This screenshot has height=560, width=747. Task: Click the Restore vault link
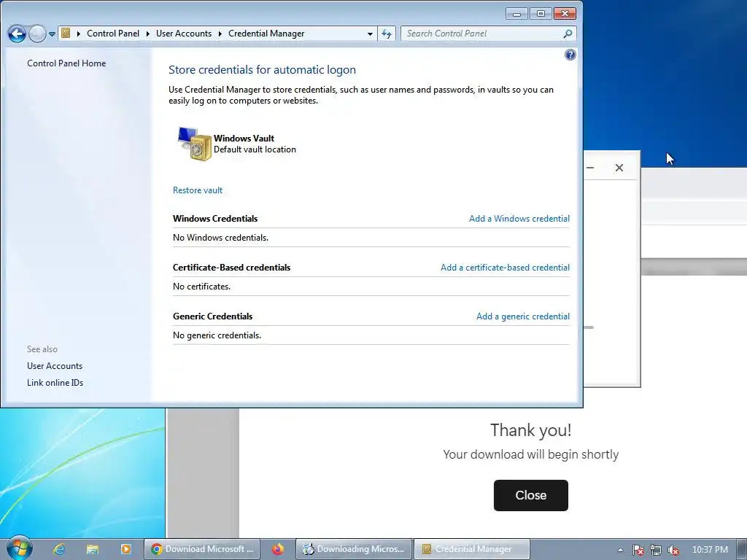pos(198,190)
